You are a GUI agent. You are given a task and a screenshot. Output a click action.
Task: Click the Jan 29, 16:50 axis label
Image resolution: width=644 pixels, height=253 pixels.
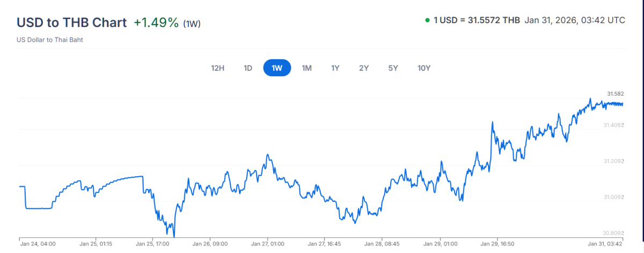click(497, 244)
